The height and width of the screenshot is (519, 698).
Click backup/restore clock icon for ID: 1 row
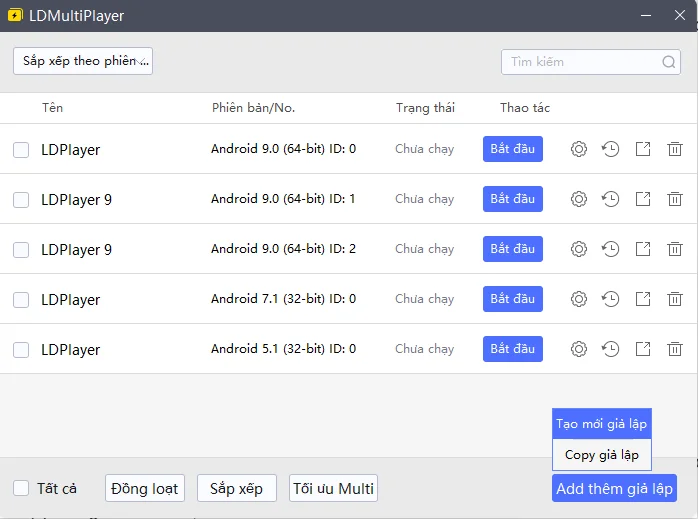610,199
